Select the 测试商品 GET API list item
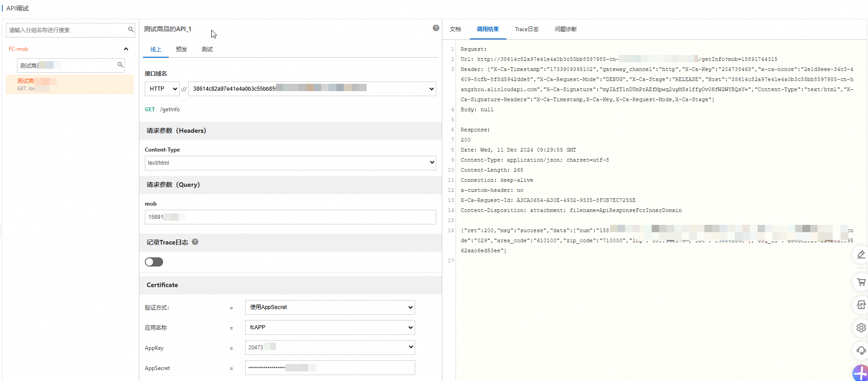The image size is (868, 381). pos(70,85)
